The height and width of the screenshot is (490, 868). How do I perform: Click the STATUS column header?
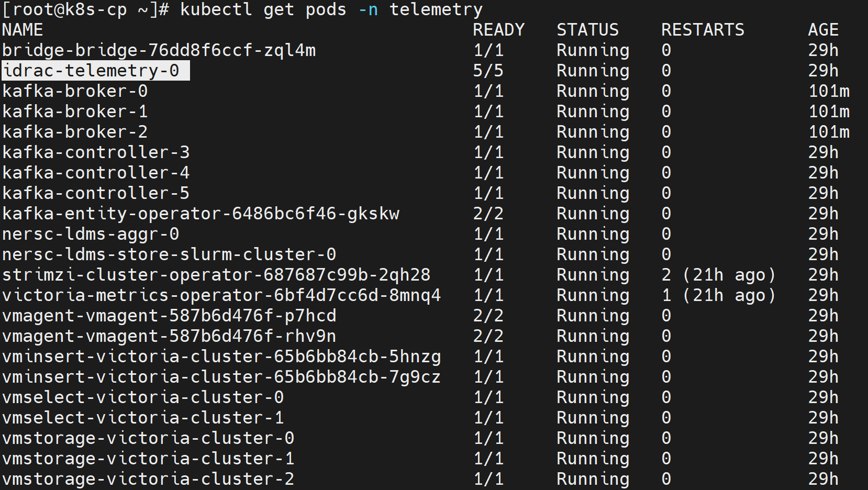[588, 30]
